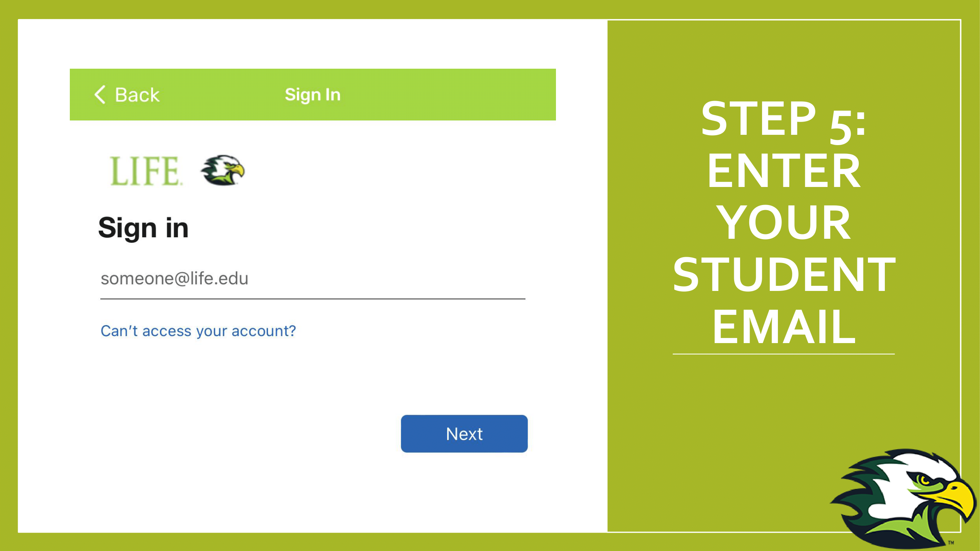
Task: Click white divider line under EMAIL
Action: click(784, 354)
